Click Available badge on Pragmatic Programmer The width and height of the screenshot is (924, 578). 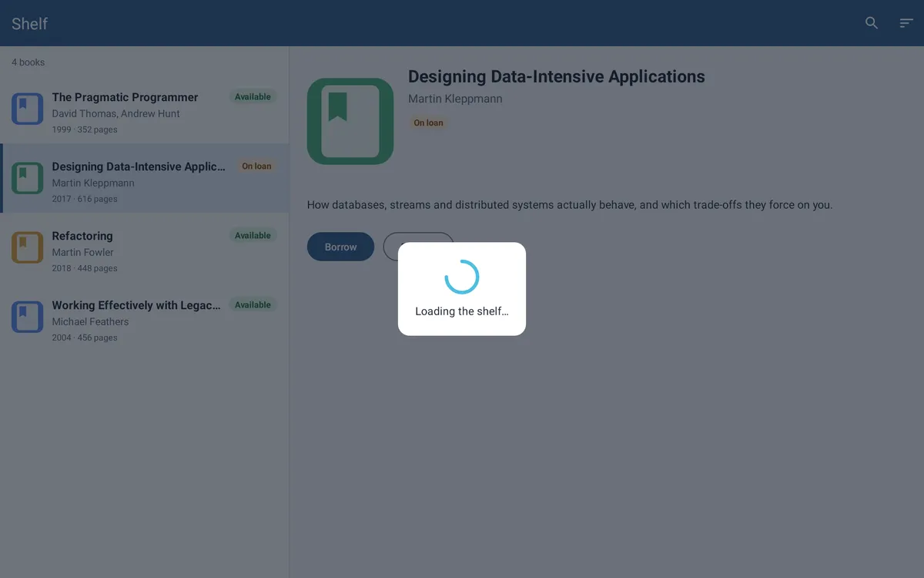coord(253,97)
